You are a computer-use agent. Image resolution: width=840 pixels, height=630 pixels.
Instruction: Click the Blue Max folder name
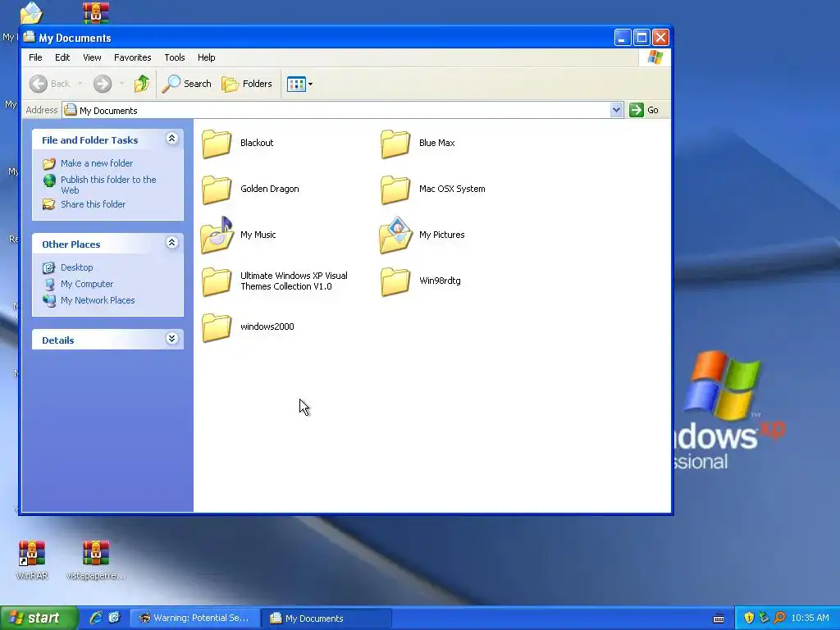click(436, 143)
